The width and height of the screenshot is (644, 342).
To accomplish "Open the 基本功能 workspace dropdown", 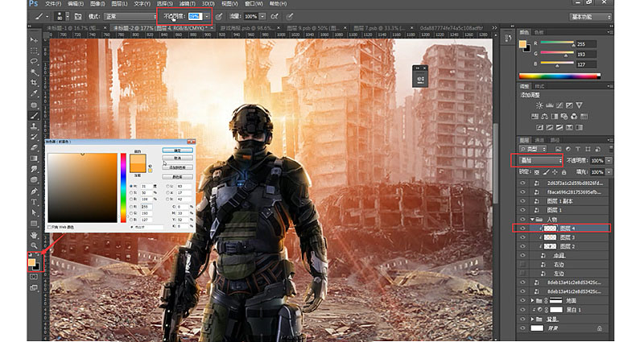I will [x=591, y=17].
